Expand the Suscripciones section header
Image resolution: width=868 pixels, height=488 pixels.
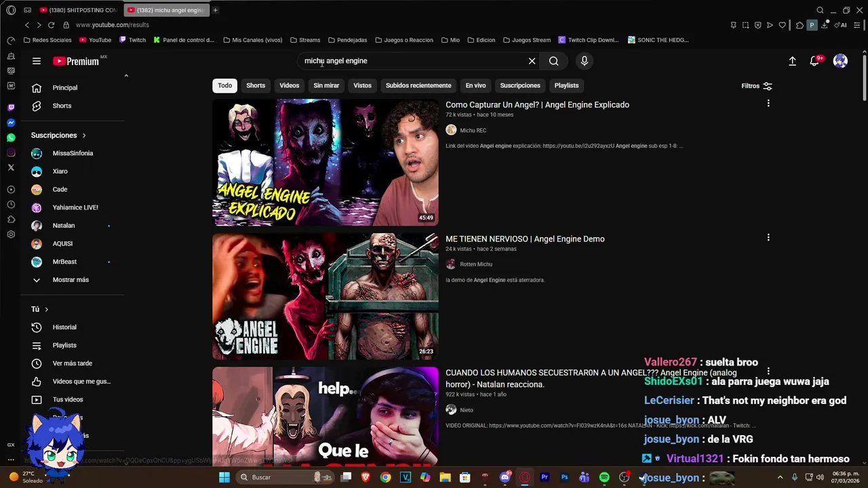click(58, 136)
